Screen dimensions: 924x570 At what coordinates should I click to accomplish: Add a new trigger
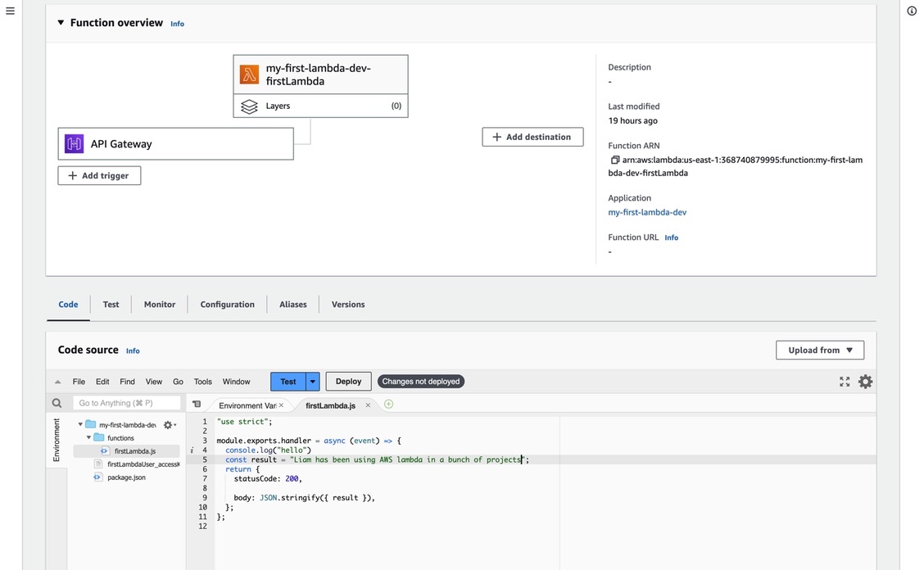pos(99,175)
